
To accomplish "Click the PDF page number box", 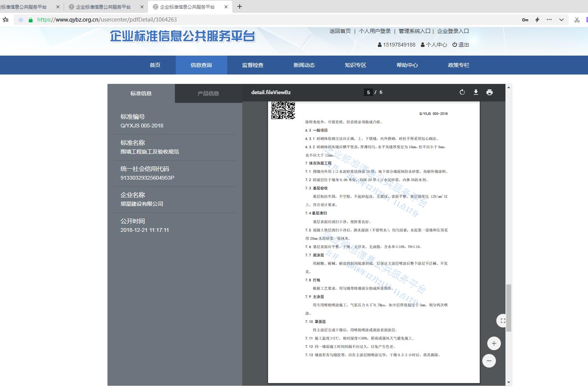I will [368, 92].
